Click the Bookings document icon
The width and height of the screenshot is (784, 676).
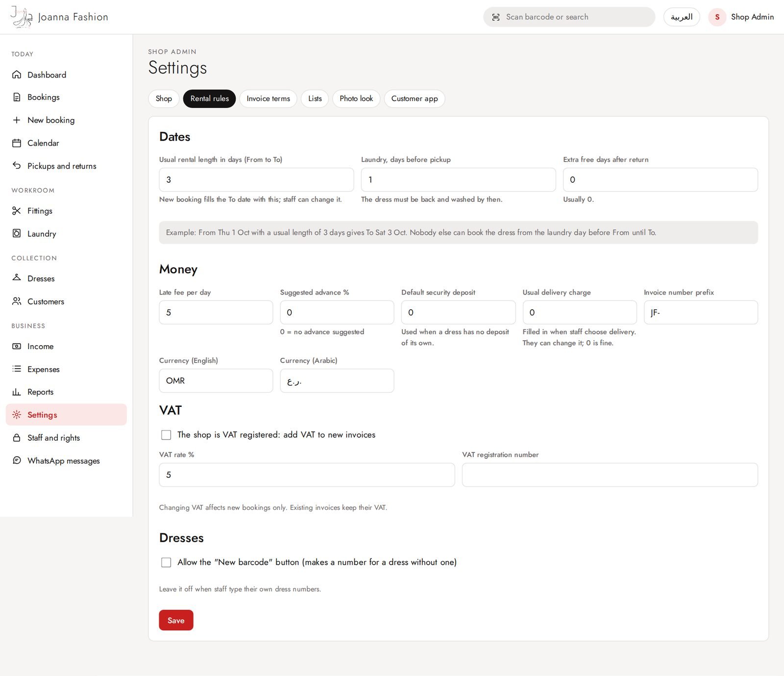[x=17, y=97]
